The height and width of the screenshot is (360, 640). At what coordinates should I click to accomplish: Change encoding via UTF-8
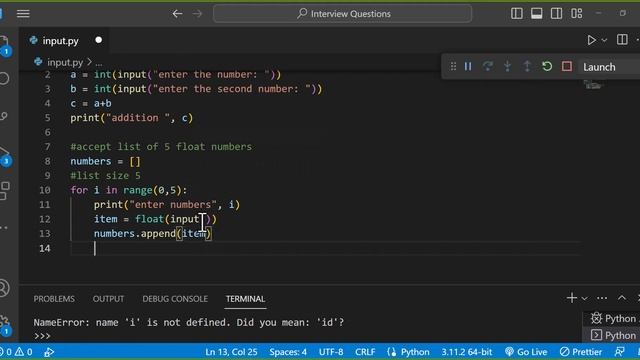point(331,352)
